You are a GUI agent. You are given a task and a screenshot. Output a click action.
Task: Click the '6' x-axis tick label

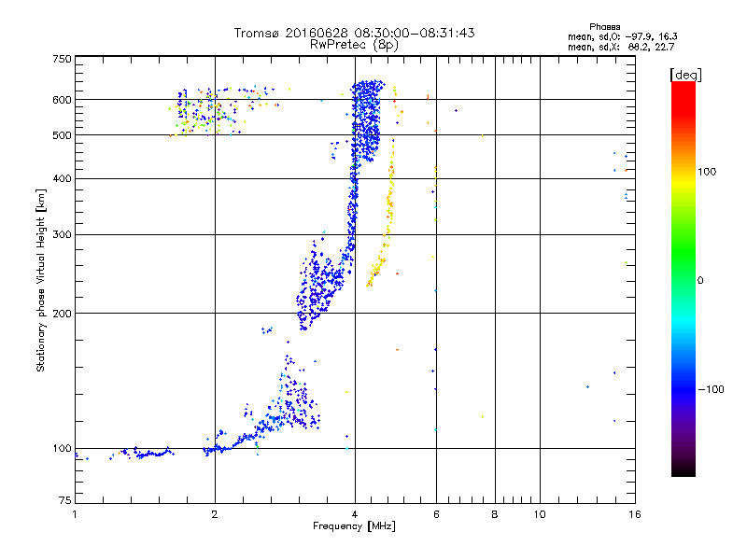pyautogui.click(x=436, y=514)
